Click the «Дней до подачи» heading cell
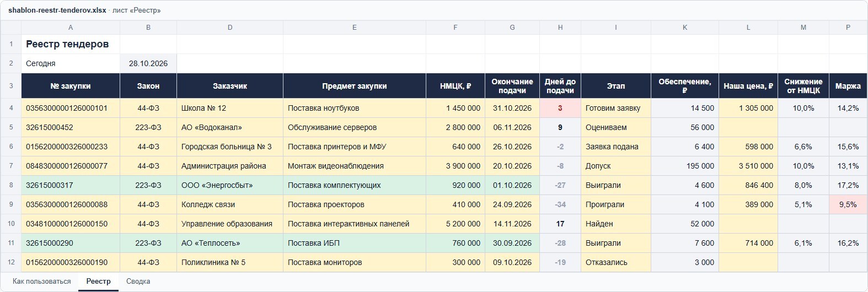 (x=560, y=86)
